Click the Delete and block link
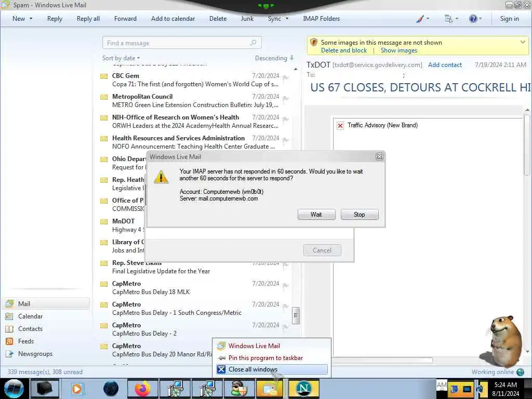 point(344,50)
